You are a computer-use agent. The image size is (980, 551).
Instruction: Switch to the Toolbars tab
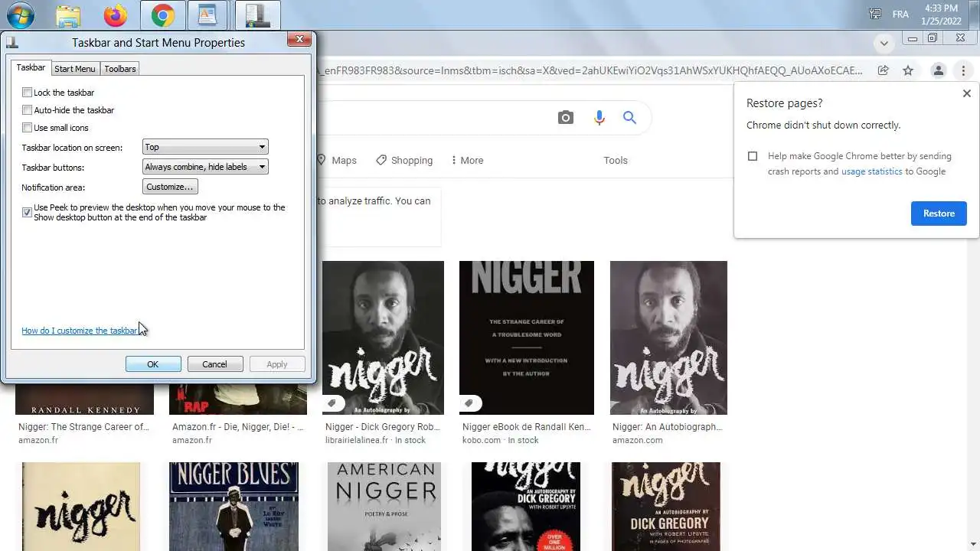tap(120, 68)
